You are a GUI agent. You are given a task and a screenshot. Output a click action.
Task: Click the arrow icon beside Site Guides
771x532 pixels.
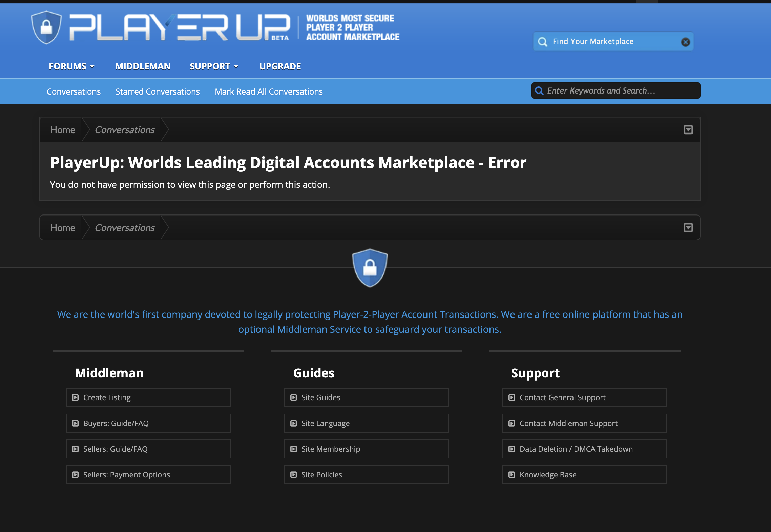click(294, 397)
